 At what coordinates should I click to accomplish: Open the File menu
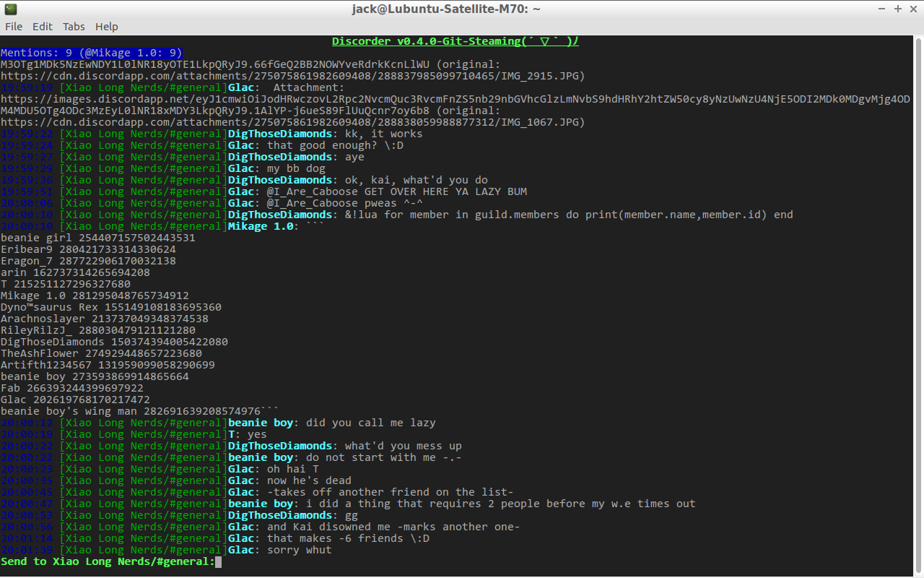click(14, 27)
